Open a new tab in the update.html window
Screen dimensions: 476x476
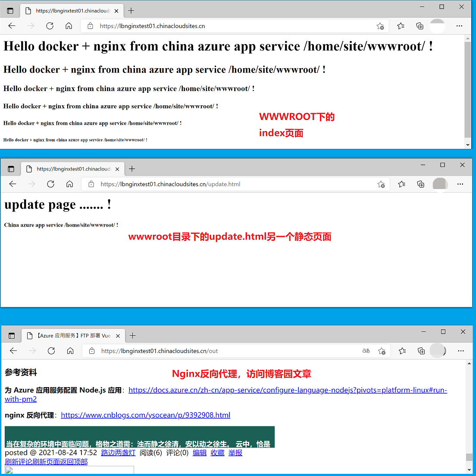[x=132, y=169]
